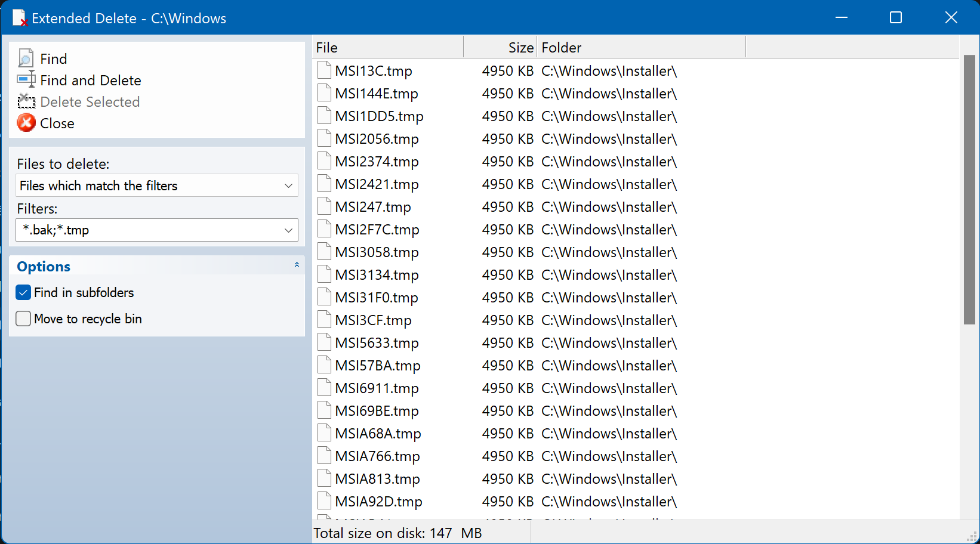Click file icon of MSI6911.tmp
This screenshot has height=544, width=980.
(x=324, y=388)
